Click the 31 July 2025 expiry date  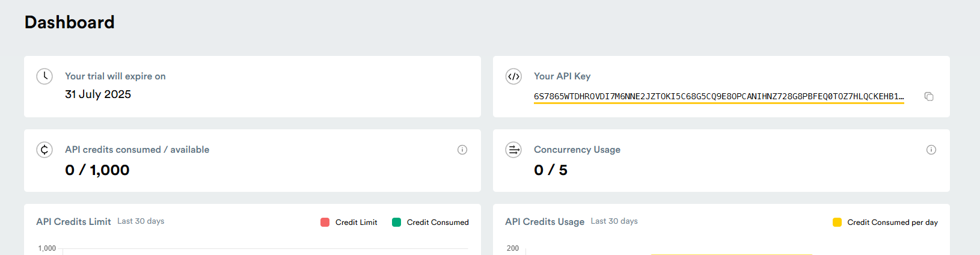point(98,94)
